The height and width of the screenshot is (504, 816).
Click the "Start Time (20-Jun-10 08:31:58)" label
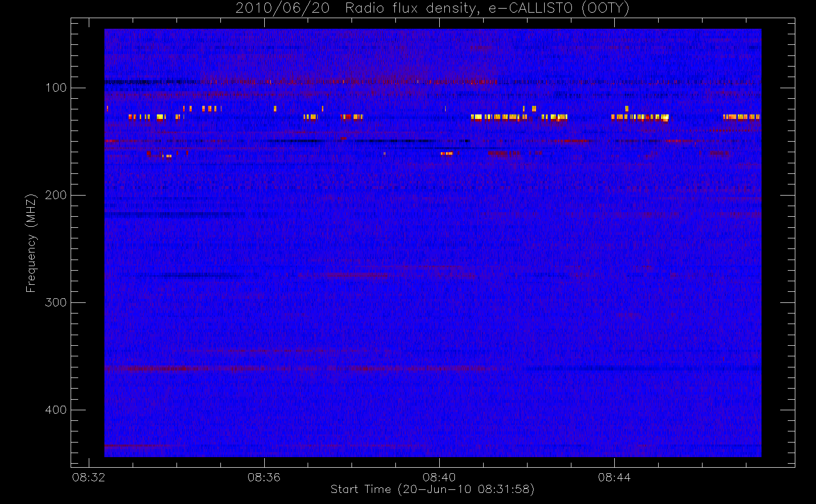tap(432, 489)
